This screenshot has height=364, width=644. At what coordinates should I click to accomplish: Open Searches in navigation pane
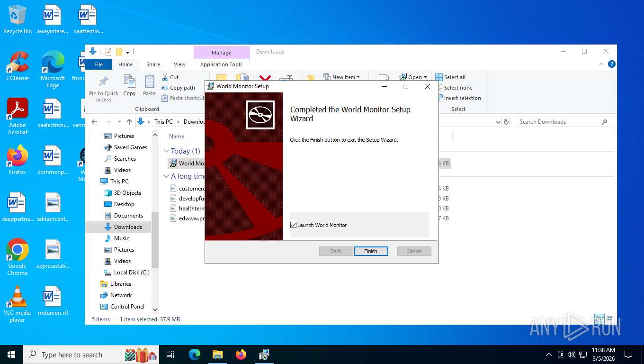click(x=120, y=159)
